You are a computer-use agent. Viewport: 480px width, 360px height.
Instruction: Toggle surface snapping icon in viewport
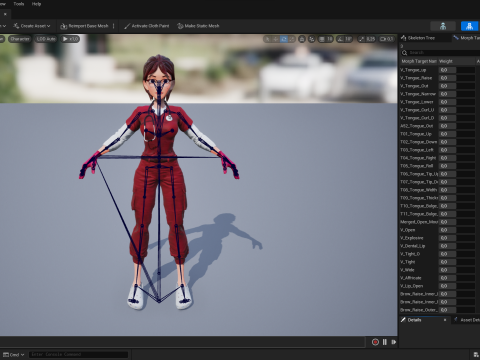point(312,39)
